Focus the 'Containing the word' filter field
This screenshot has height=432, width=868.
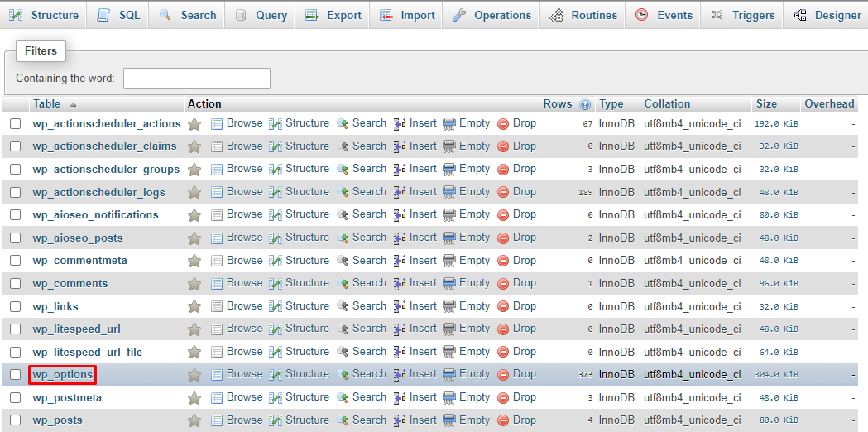(x=196, y=79)
